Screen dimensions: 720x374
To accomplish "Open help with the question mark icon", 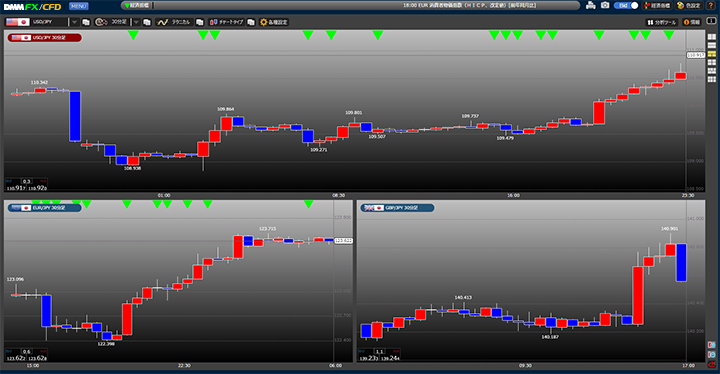I will pos(711,6).
